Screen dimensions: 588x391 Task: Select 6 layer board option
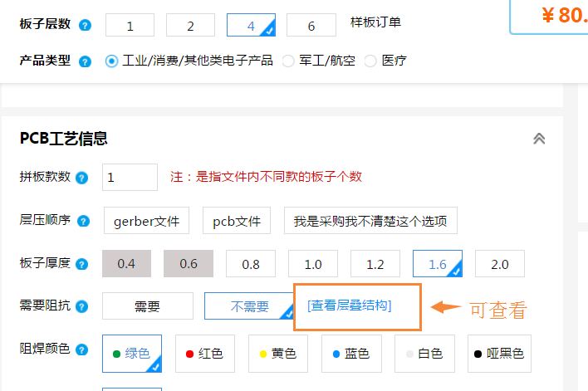[311, 25]
